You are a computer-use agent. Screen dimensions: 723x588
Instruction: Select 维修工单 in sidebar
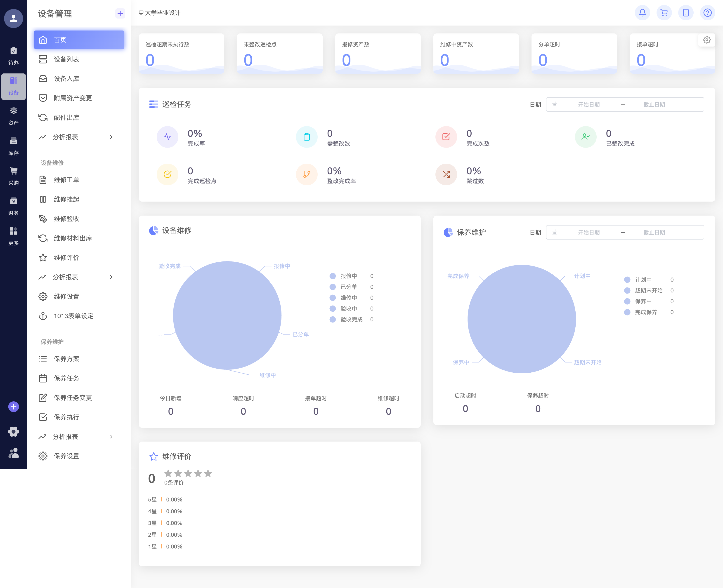[66, 180]
